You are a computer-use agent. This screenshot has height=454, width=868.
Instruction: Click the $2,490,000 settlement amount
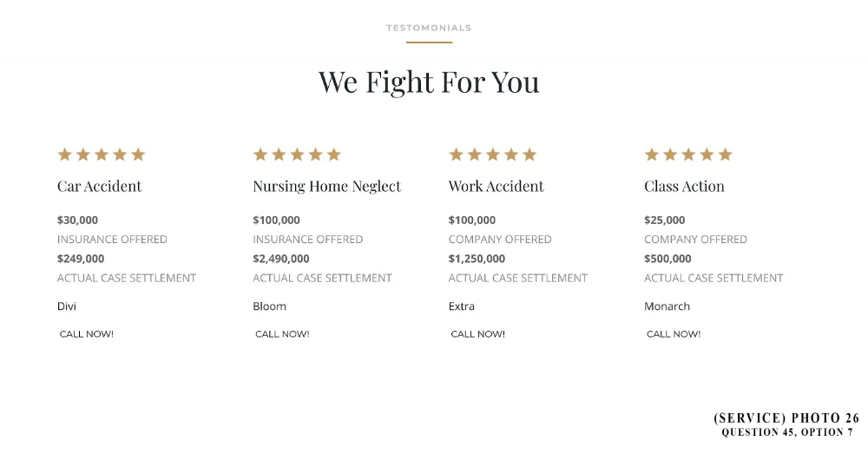pyautogui.click(x=281, y=259)
